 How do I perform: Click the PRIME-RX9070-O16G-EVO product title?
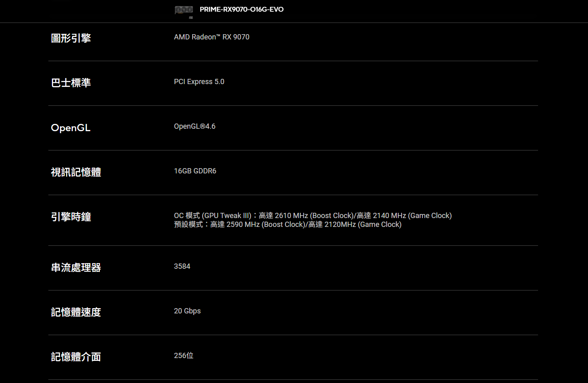click(x=242, y=9)
